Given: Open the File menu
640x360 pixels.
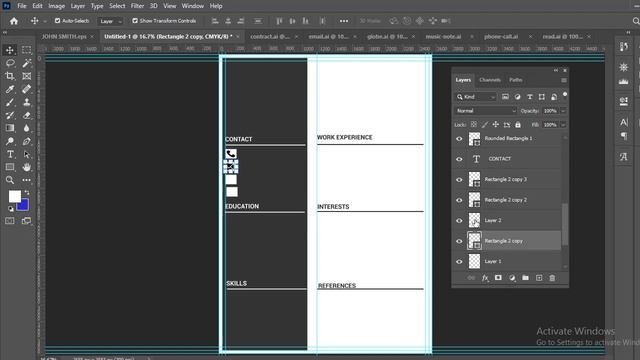Looking at the screenshot, I should (x=22, y=6).
